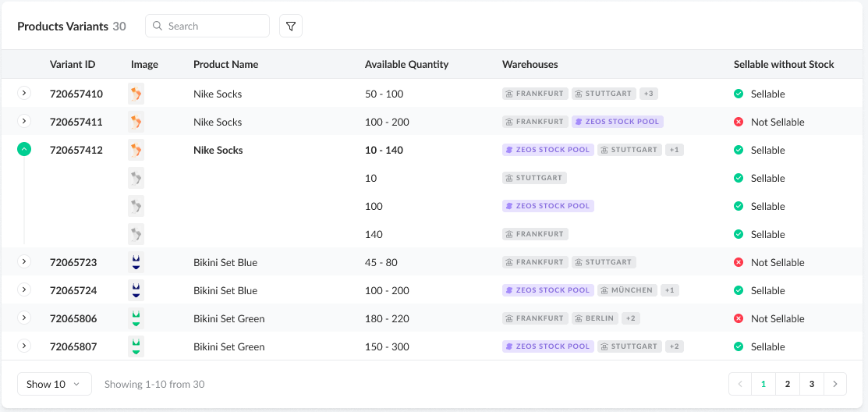Go to page 3 of results
Screen dimensions: 868x412
pos(812,384)
